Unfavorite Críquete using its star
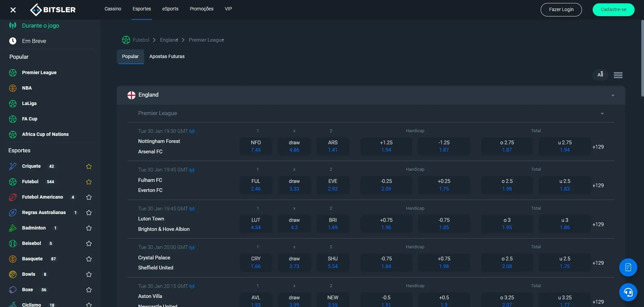The width and height of the screenshot is (644, 307). (89, 166)
